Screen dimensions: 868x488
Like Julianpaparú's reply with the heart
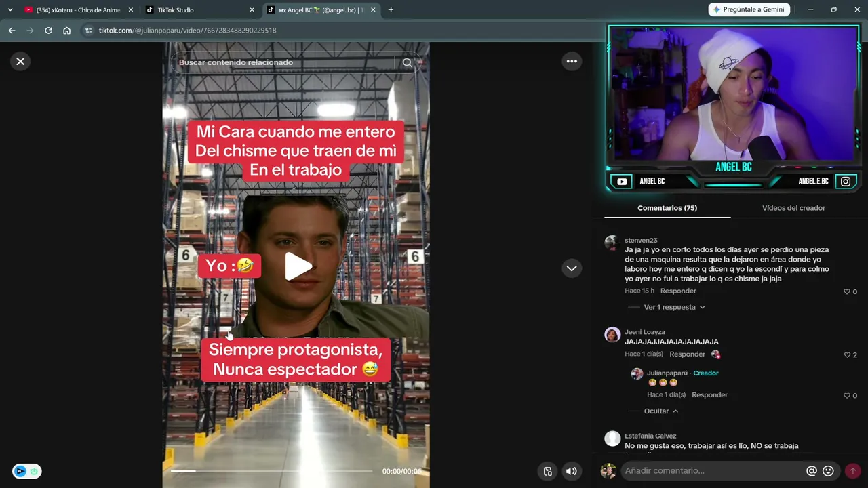tap(847, 395)
